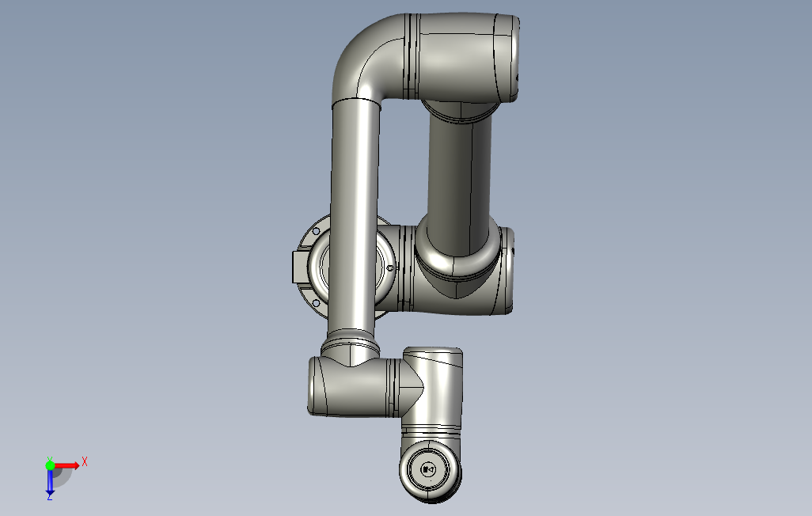Select the long thin forearm tube of the robot
812x516 pixels.
(353, 218)
